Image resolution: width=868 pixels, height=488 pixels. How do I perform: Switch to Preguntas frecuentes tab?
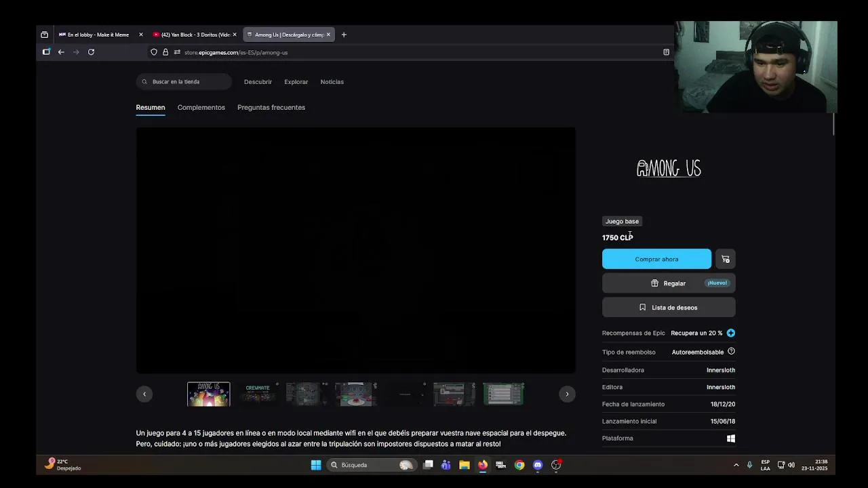[x=271, y=108]
